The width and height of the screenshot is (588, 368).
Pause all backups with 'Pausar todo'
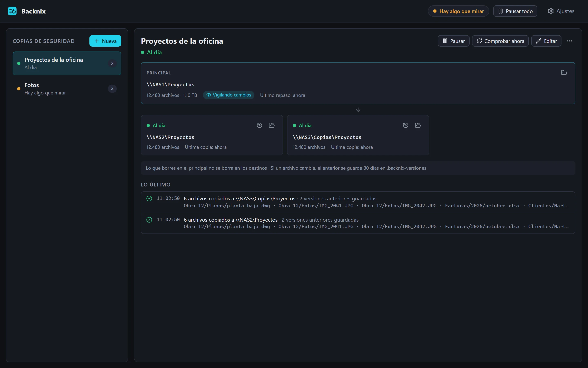click(x=515, y=11)
